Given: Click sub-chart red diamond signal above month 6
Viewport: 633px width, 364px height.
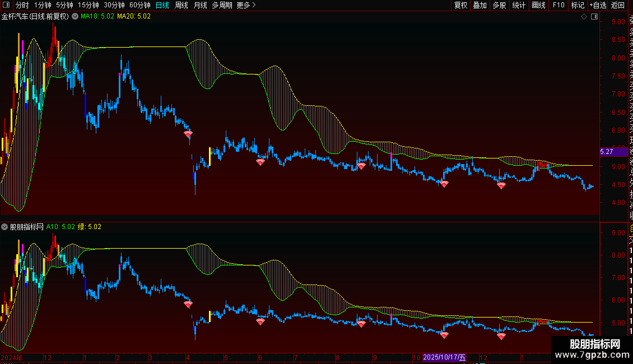Looking at the screenshot, I should (x=260, y=321).
